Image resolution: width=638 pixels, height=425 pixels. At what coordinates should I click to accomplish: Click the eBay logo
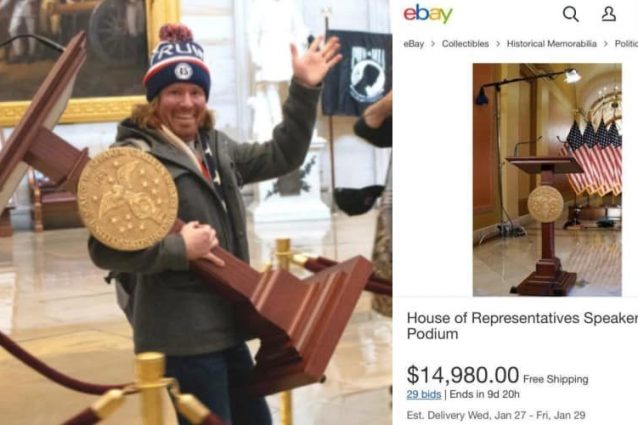pyautogui.click(x=428, y=15)
